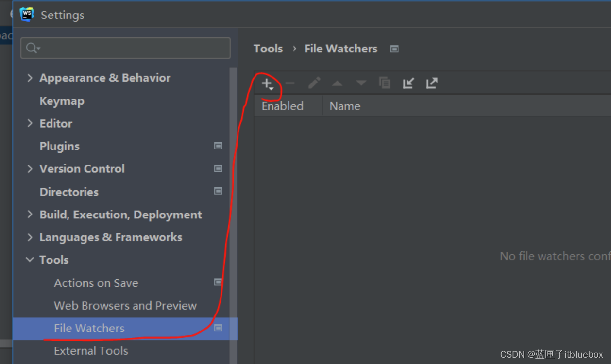611x364 pixels.
Task: Open the Directories settings page
Action: (69, 192)
